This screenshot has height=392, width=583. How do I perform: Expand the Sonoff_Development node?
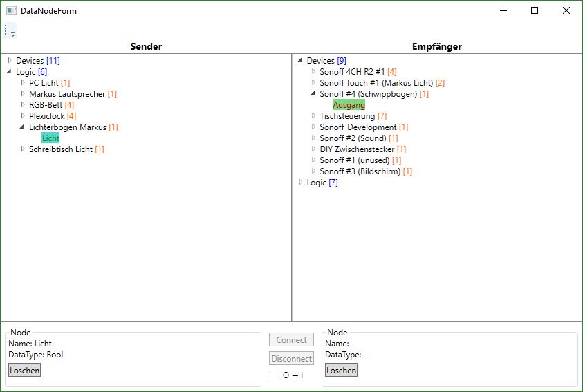(x=314, y=127)
